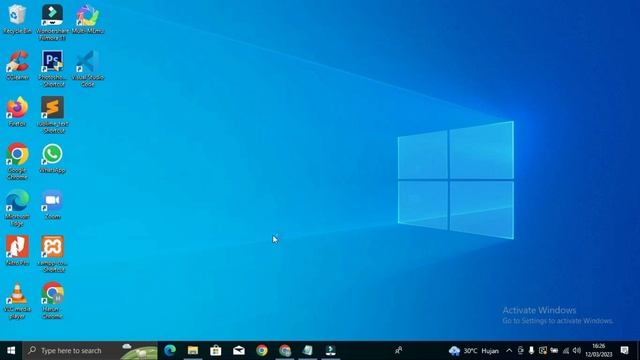The width and height of the screenshot is (640, 360).
Task: Open the clock and date 16:26 display
Action: pos(598,351)
